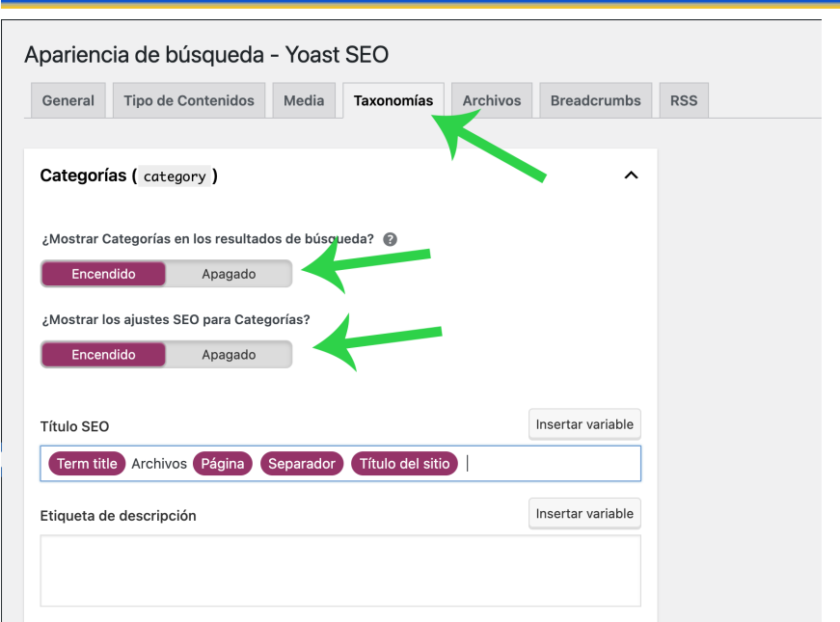Click the Categorías (category) section heading
Image resolution: width=840 pixels, height=622 pixels.
pyautogui.click(x=128, y=176)
